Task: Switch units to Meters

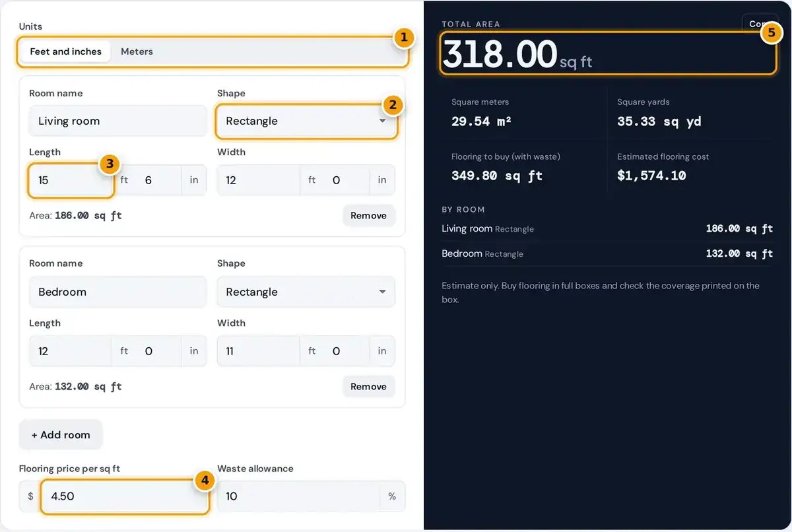Action: tap(137, 51)
